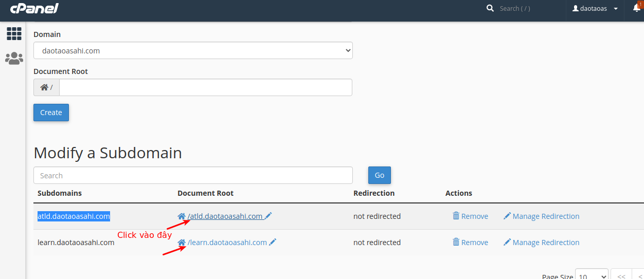Select the atld.daotaoasahi.com subdomain cell
The width and height of the screenshot is (644, 279).
click(74, 216)
